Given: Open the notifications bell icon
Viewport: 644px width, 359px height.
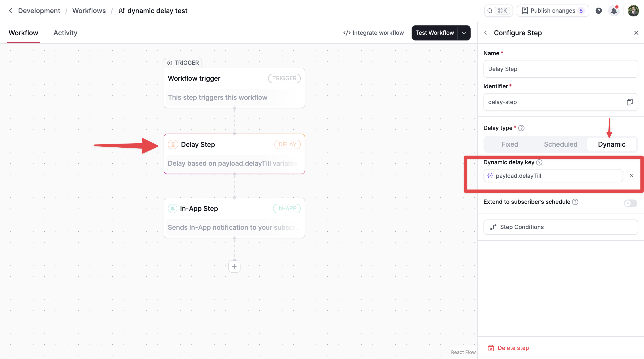Looking at the screenshot, I should (614, 11).
